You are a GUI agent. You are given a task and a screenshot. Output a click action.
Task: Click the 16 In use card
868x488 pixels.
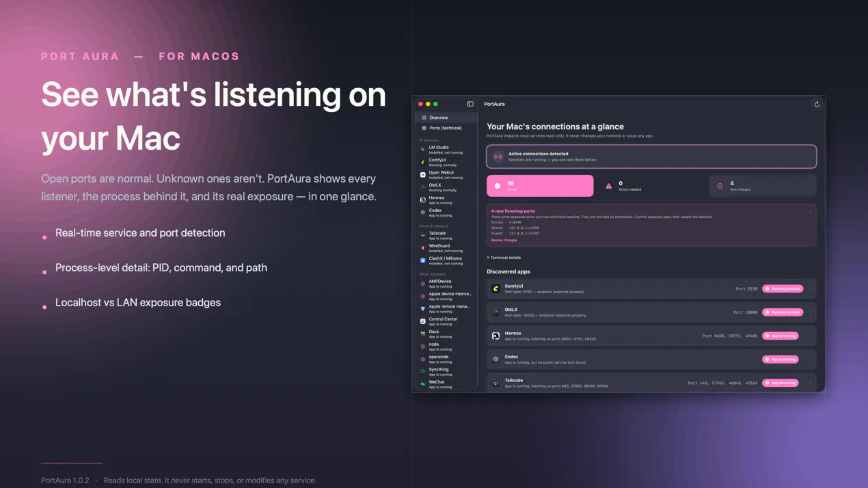(540, 186)
